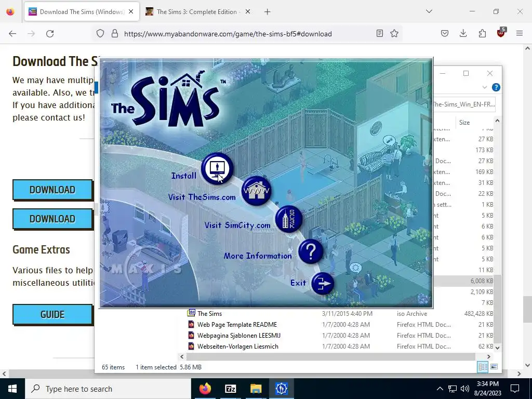This screenshot has width=532, height=399.
Task: Open More Information question mark icon
Action: click(x=311, y=251)
